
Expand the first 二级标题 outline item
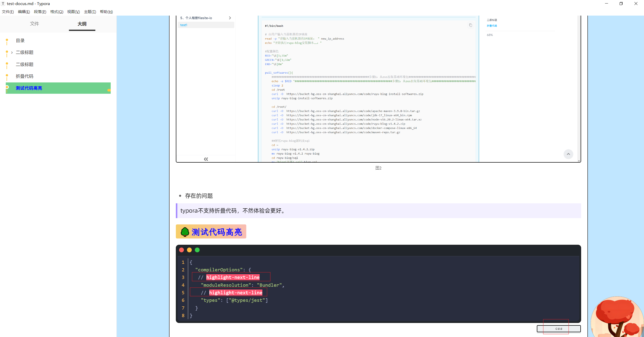12,53
